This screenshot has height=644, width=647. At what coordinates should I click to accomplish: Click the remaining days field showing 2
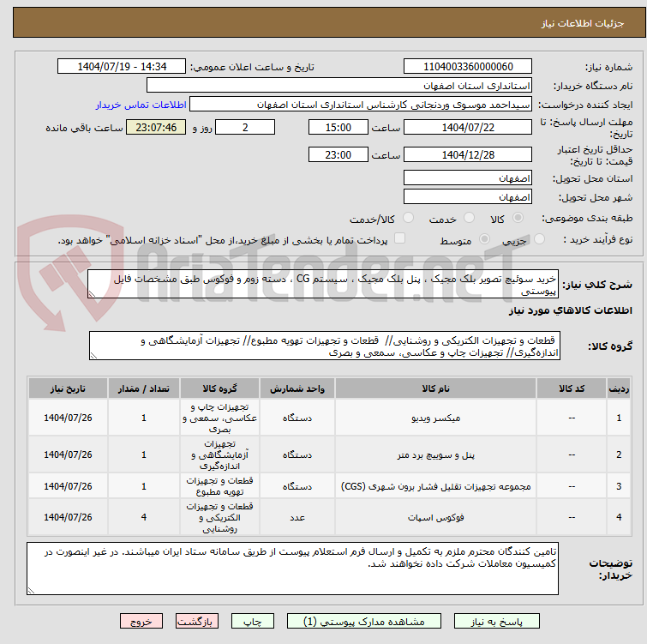(245, 127)
